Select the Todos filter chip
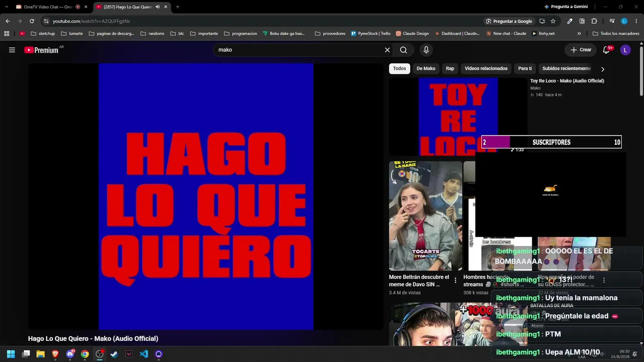 (x=399, y=68)
